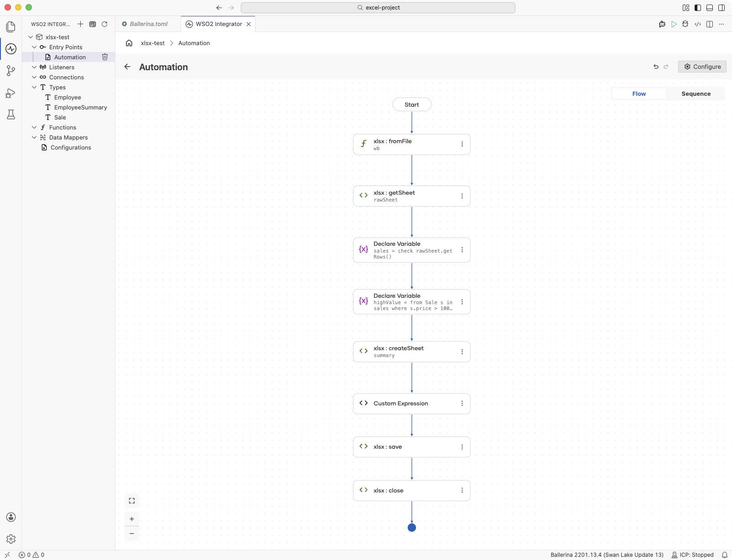
Task: Open options menu on Custom Expression node
Action: click(462, 404)
